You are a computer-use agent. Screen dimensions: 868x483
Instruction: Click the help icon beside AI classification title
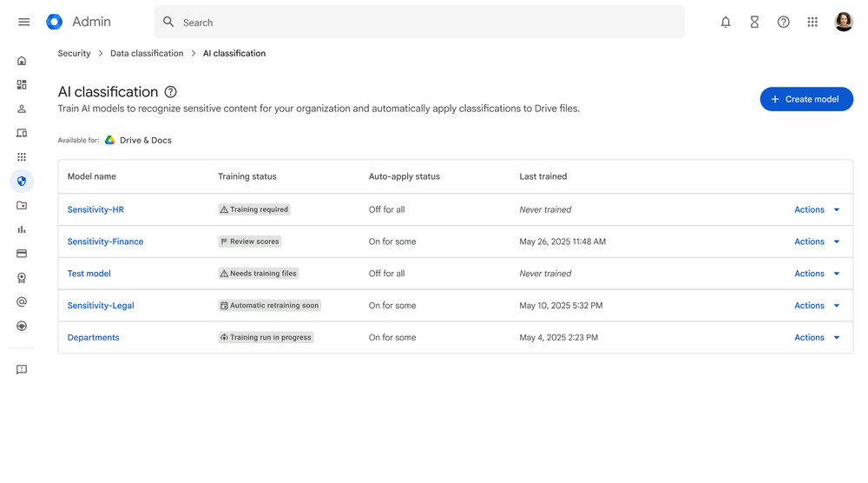(x=171, y=92)
